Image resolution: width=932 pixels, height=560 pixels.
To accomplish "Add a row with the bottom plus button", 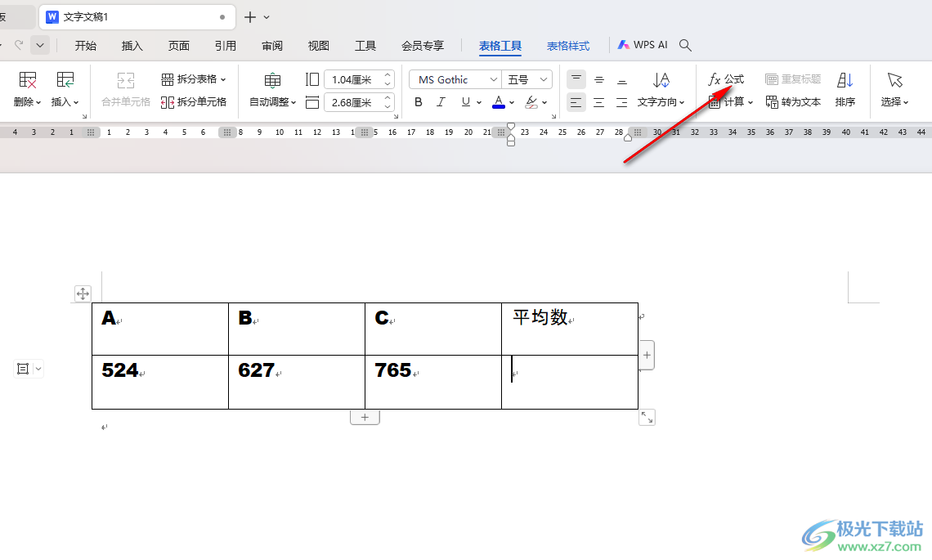I will pyautogui.click(x=365, y=417).
